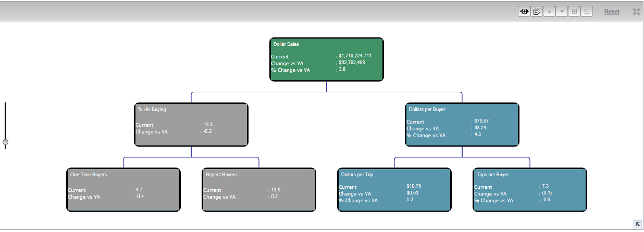This screenshot has width=644, height=232.
Task: Click the Dollars per Buyer $78.57 value
Action: [481, 121]
